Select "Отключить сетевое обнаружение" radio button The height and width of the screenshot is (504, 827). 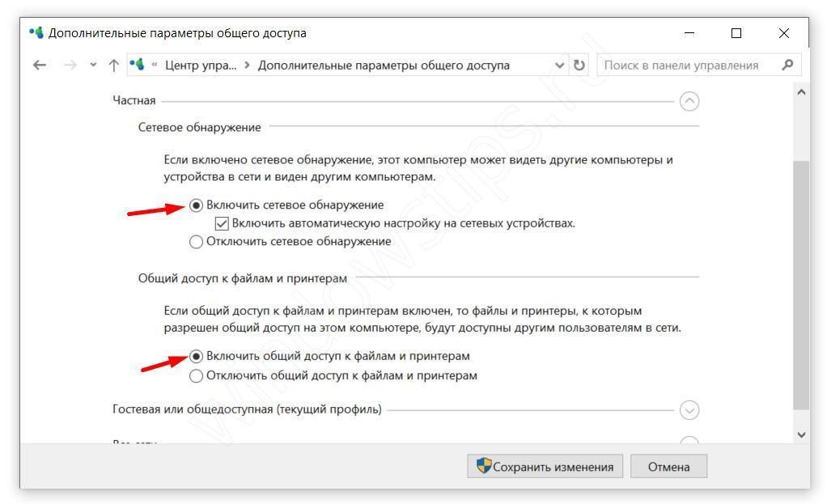[196, 241]
